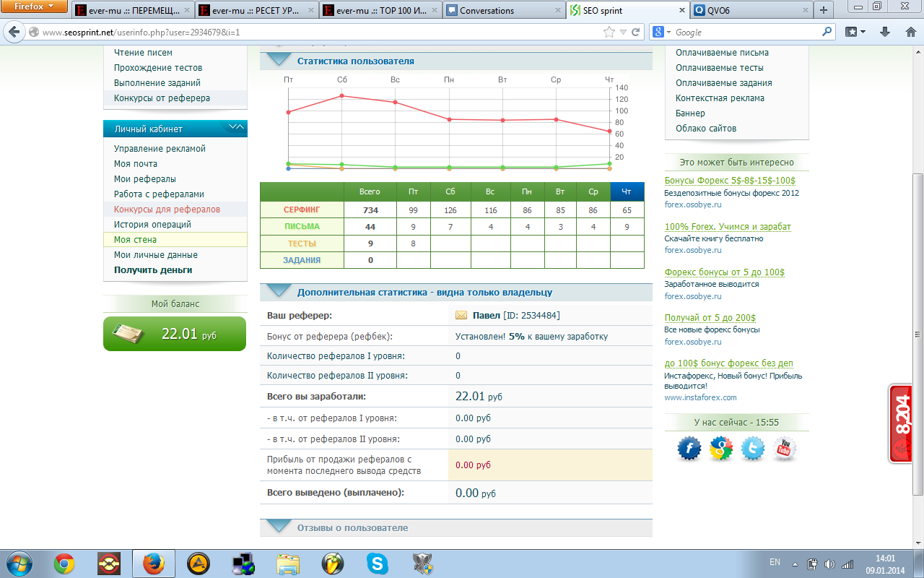The image size is (924, 578).
Task: Open Управление рекламой in sidebar
Action: pos(160,148)
